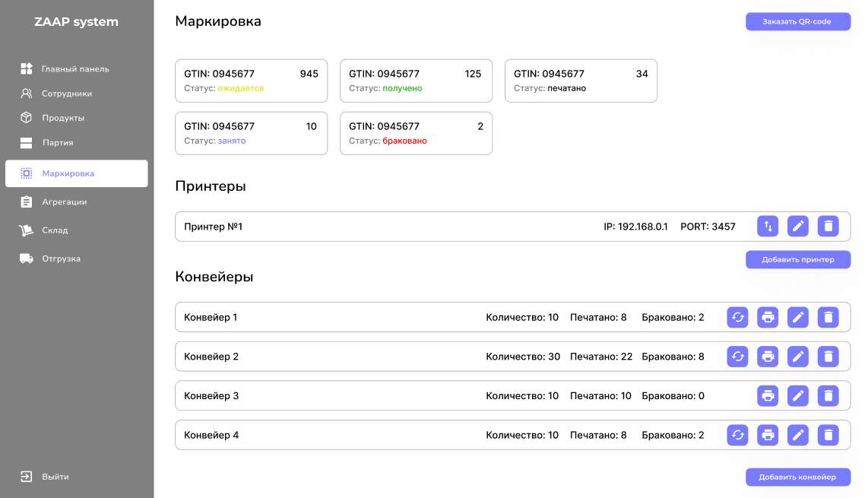The width and height of the screenshot is (868, 498).
Task: Select the Склад sidebar icon
Action: point(25,230)
